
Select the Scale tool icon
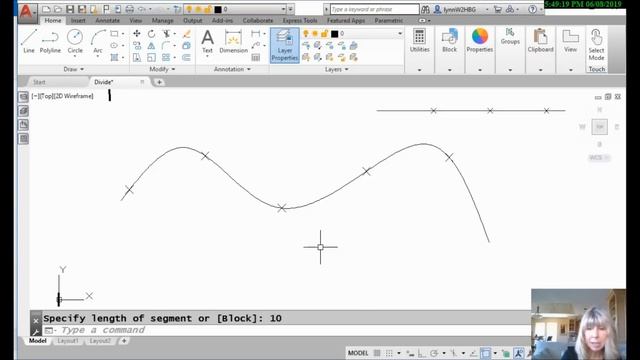tap(151, 57)
